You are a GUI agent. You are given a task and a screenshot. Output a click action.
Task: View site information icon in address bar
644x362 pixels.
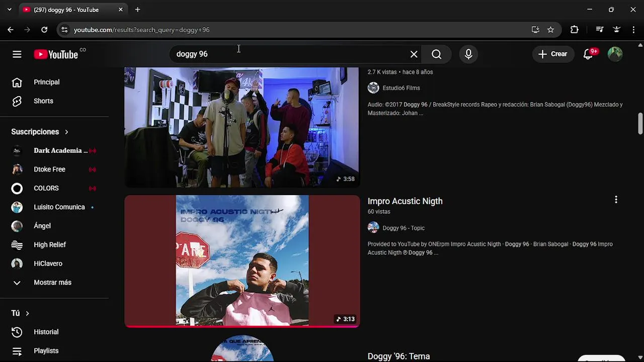coord(64,30)
